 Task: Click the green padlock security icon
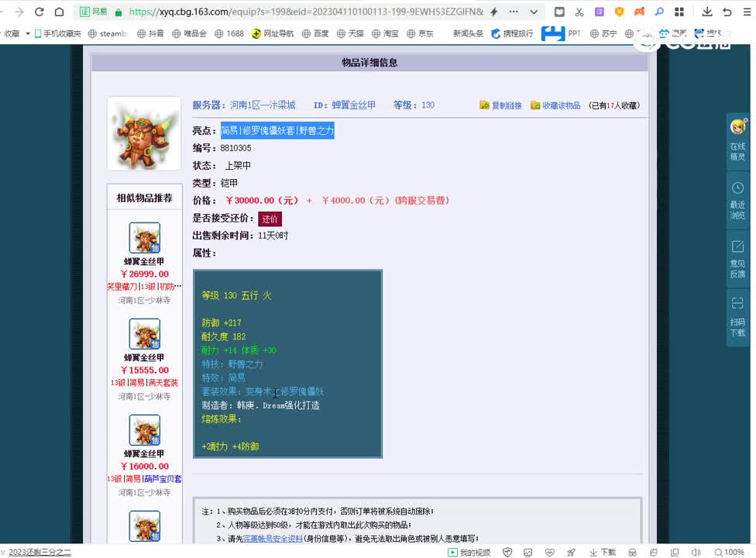click(x=119, y=12)
